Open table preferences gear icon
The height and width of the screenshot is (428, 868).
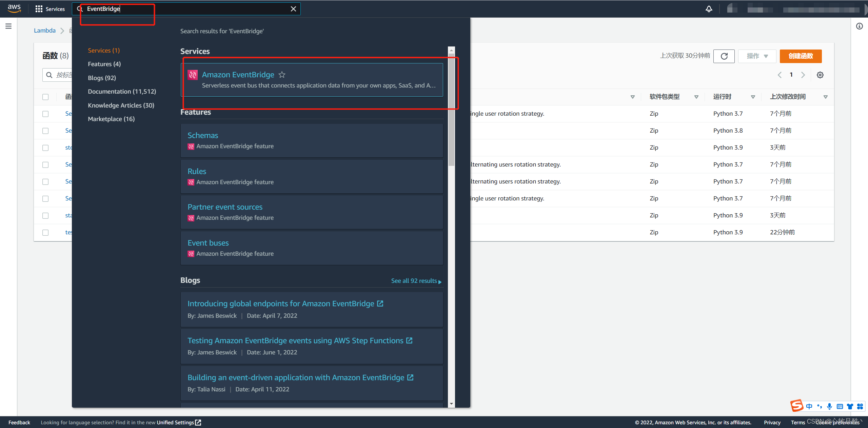point(820,75)
